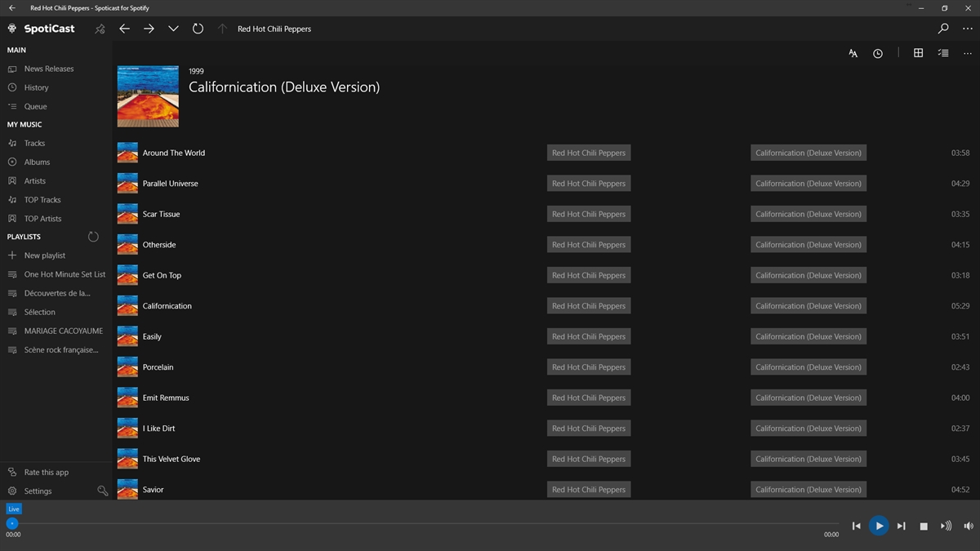
Task: Select track Californication
Action: (x=167, y=306)
